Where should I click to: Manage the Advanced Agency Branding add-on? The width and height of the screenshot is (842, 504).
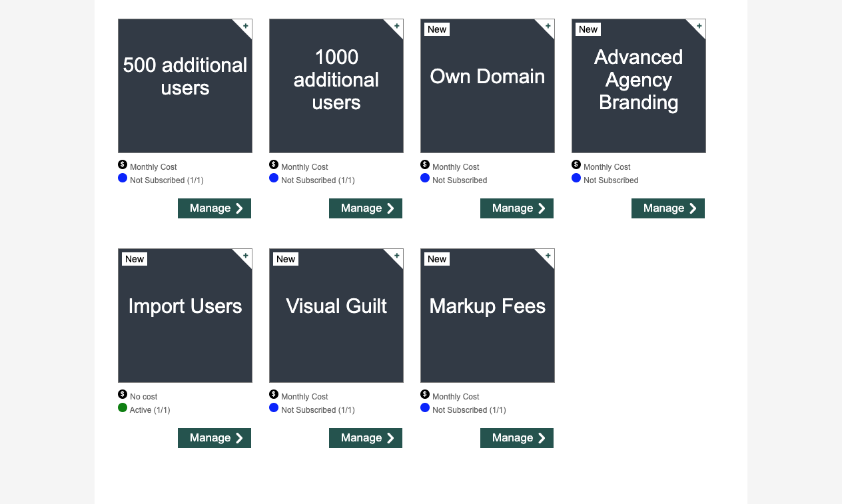(x=668, y=208)
